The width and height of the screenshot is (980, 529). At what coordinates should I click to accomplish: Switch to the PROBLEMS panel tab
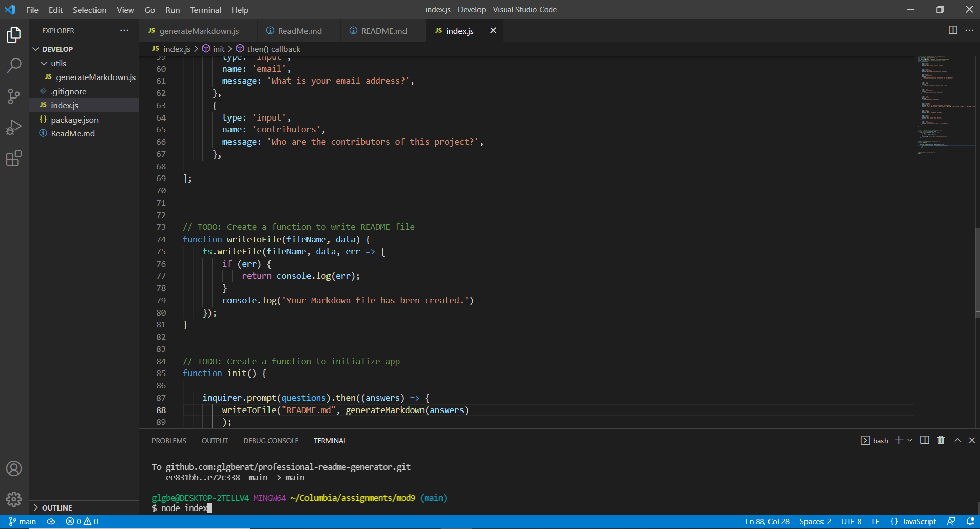coord(169,441)
